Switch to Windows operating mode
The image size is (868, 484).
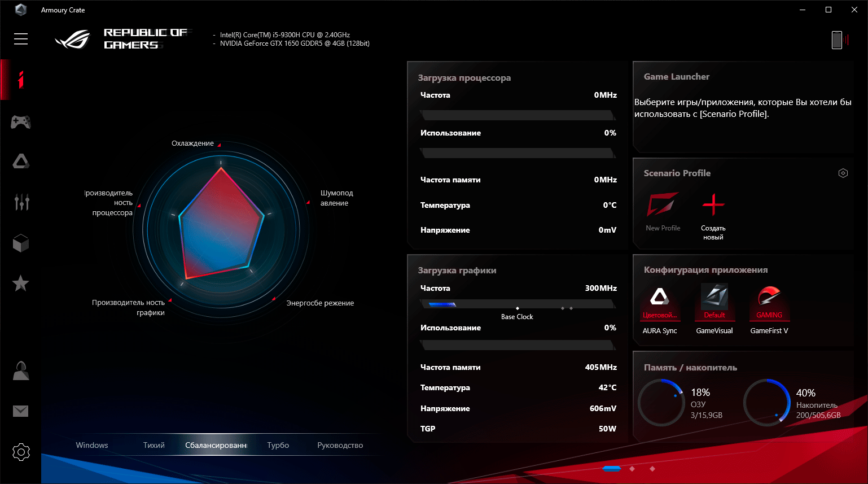point(92,445)
